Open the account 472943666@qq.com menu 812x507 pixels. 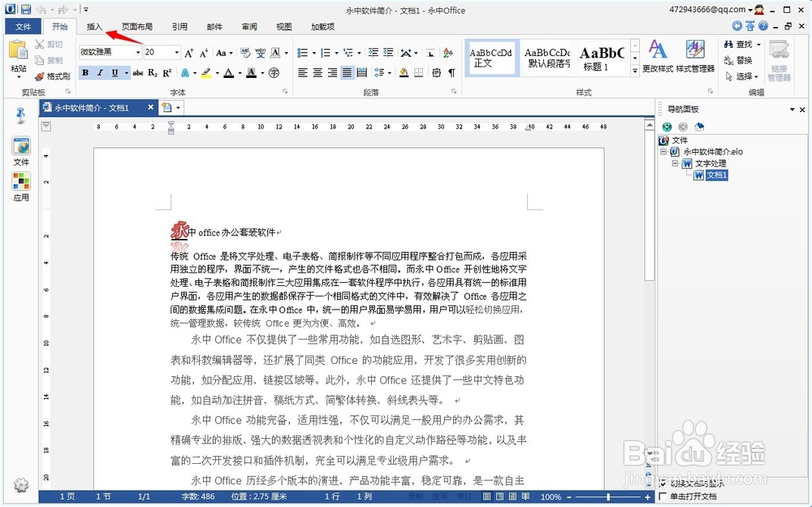coord(710,9)
